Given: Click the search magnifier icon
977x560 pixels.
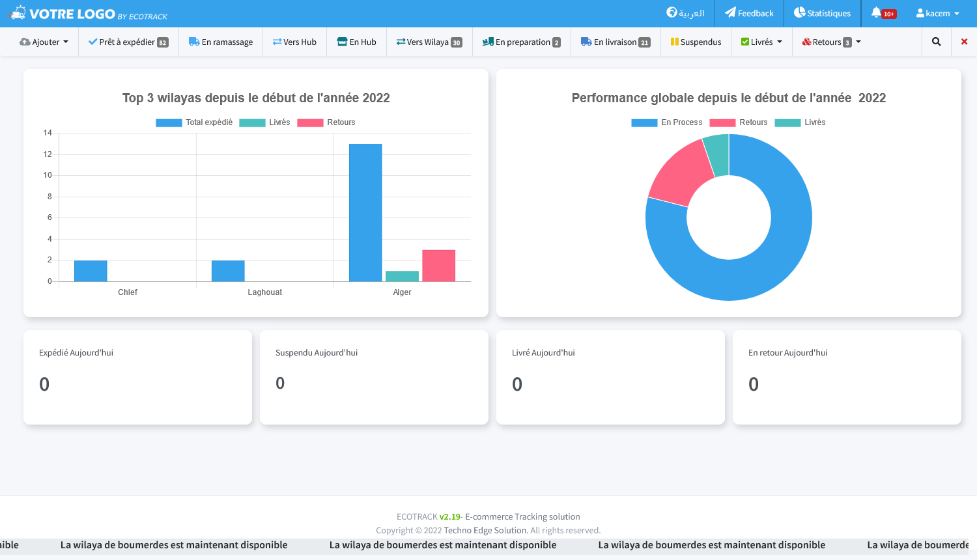Looking at the screenshot, I should [x=936, y=42].
